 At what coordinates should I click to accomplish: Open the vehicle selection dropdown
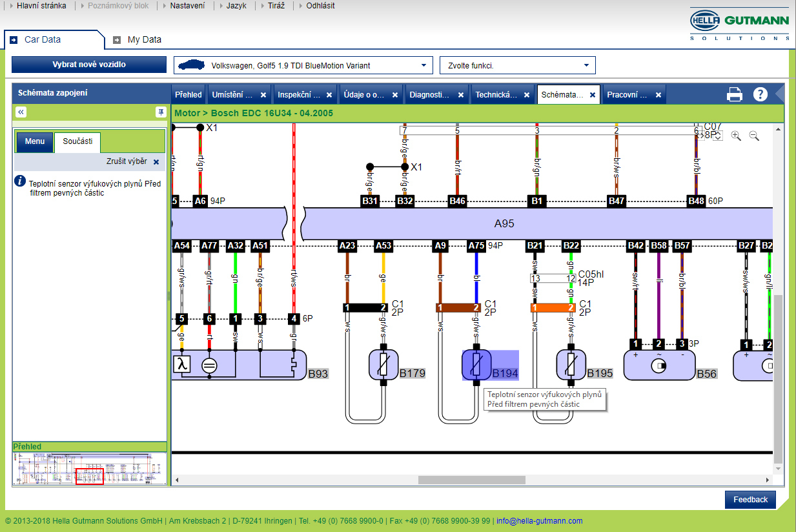coord(303,65)
